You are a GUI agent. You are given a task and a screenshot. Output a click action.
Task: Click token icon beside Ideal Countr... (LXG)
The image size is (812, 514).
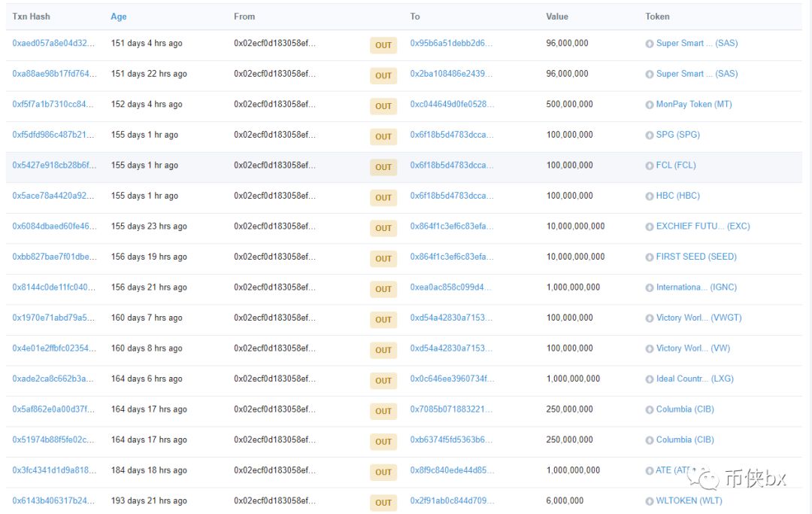pos(650,380)
